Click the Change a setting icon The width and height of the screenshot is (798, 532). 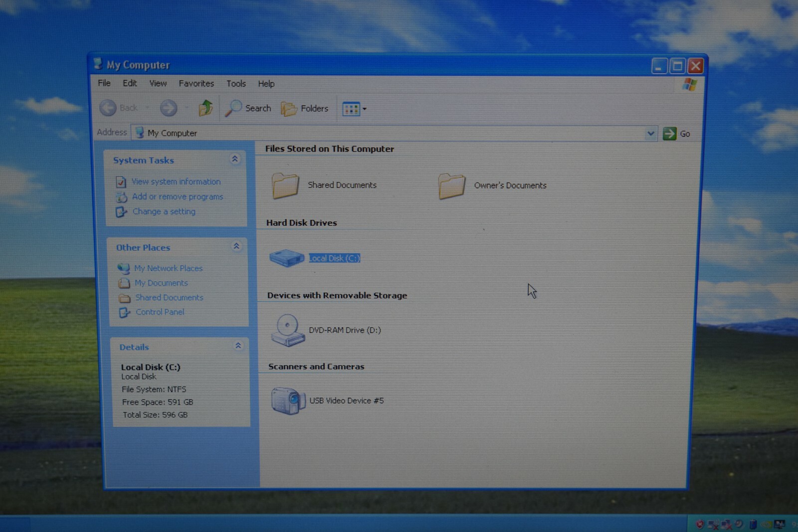pos(121,212)
